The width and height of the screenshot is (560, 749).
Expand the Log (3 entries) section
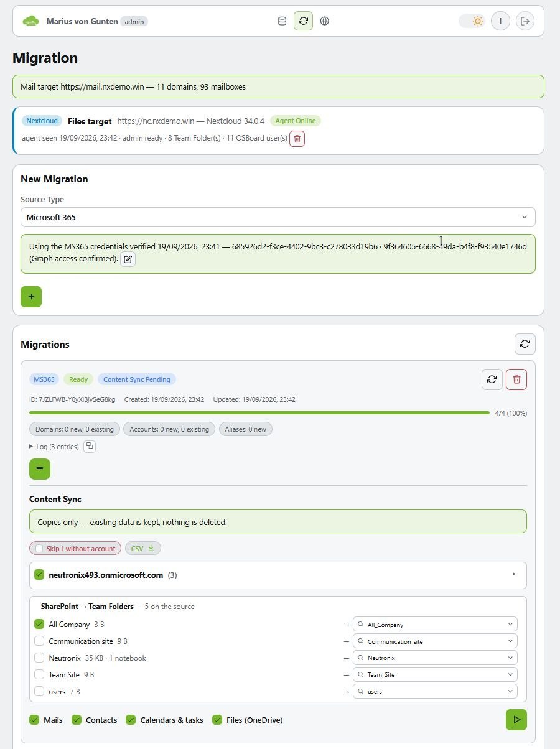coord(54,447)
